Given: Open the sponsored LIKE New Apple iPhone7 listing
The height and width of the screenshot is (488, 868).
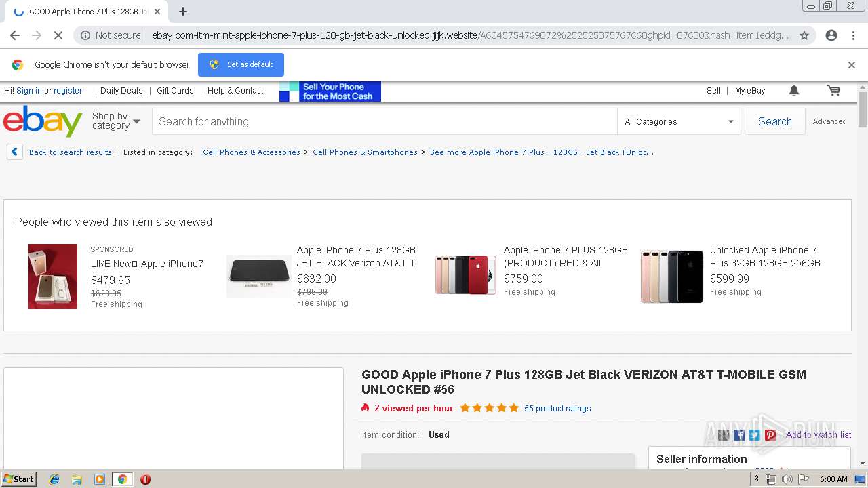Looking at the screenshot, I should pos(147,264).
